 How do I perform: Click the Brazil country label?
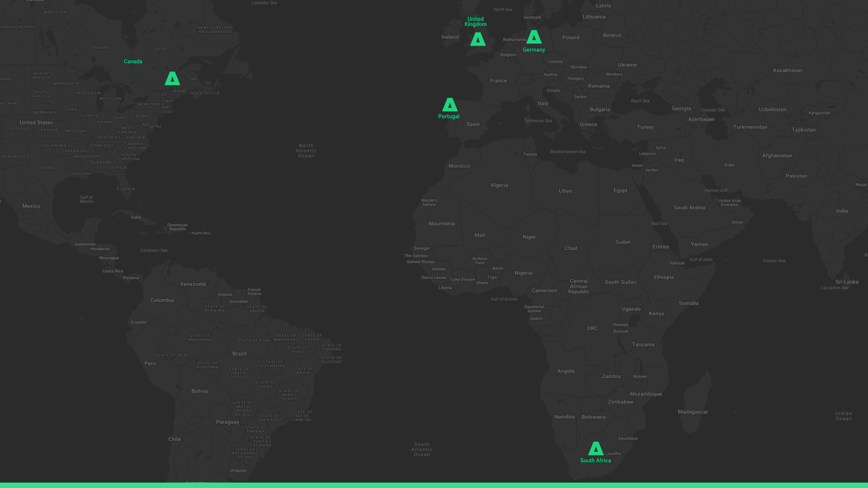point(239,354)
